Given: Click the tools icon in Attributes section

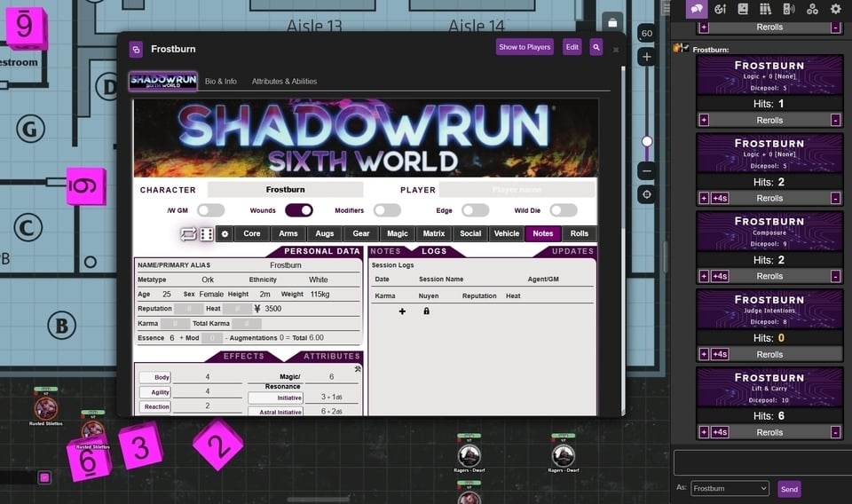Looking at the screenshot, I should click(358, 369).
